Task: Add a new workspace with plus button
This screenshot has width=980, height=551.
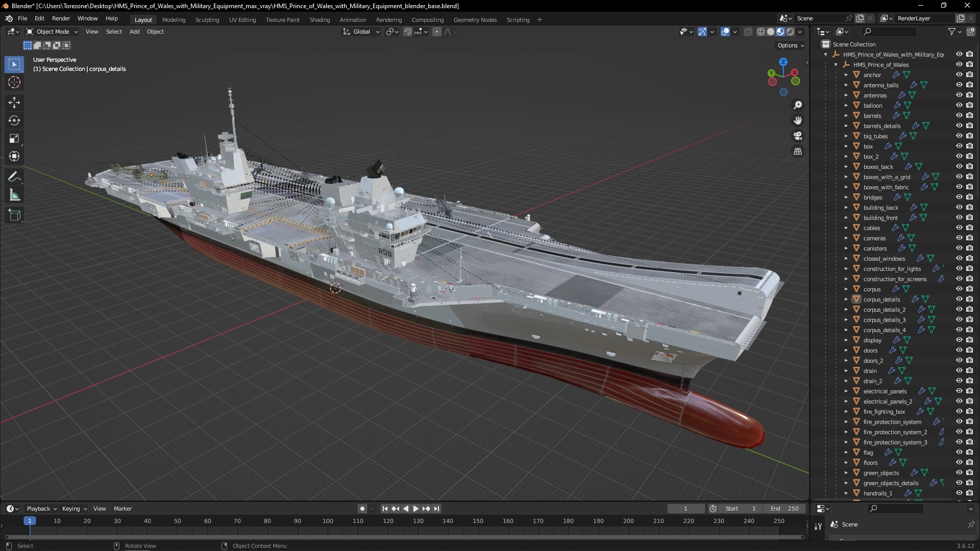Action: (540, 20)
